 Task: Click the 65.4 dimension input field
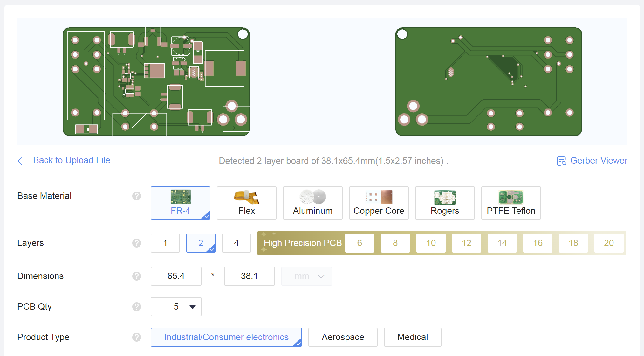(x=176, y=276)
